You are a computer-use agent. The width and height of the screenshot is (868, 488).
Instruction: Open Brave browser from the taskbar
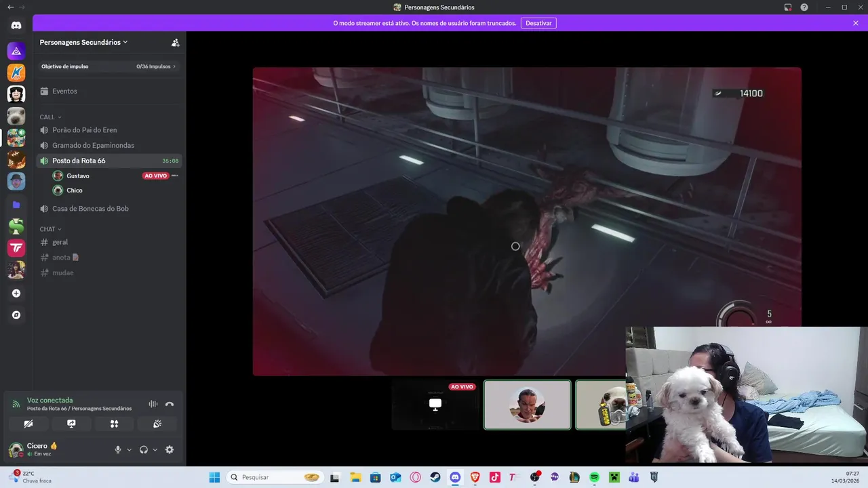coord(475,477)
